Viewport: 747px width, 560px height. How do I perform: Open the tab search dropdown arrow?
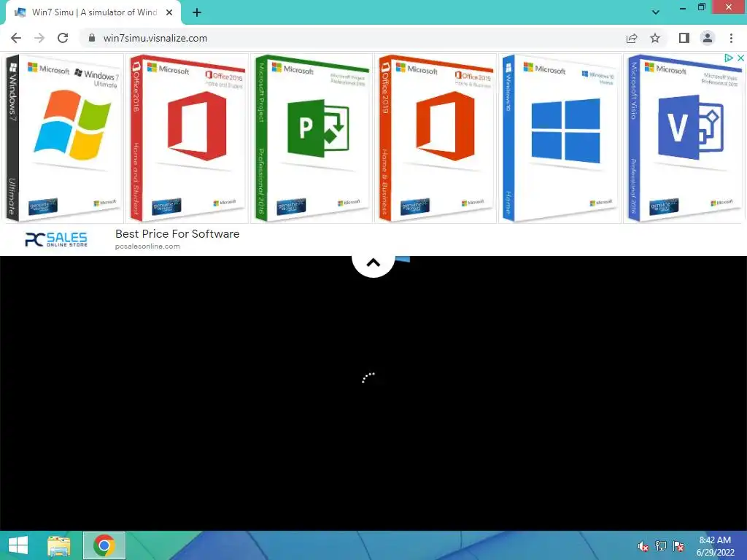pyautogui.click(x=656, y=12)
